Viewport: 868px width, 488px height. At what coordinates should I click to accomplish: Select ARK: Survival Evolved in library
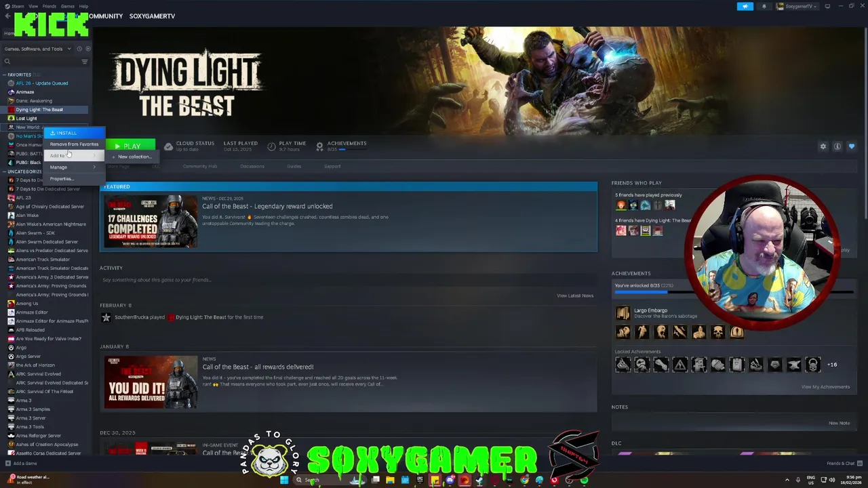38,374
